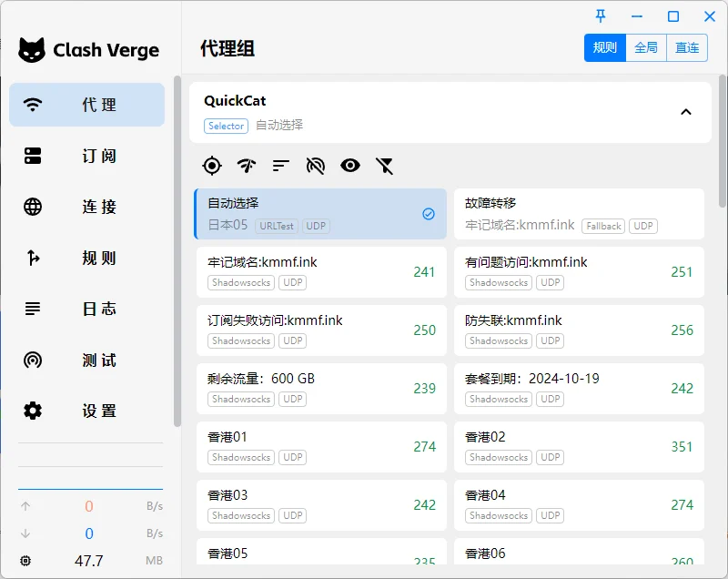Run a latency test on all nodes

[x=244, y=166]
